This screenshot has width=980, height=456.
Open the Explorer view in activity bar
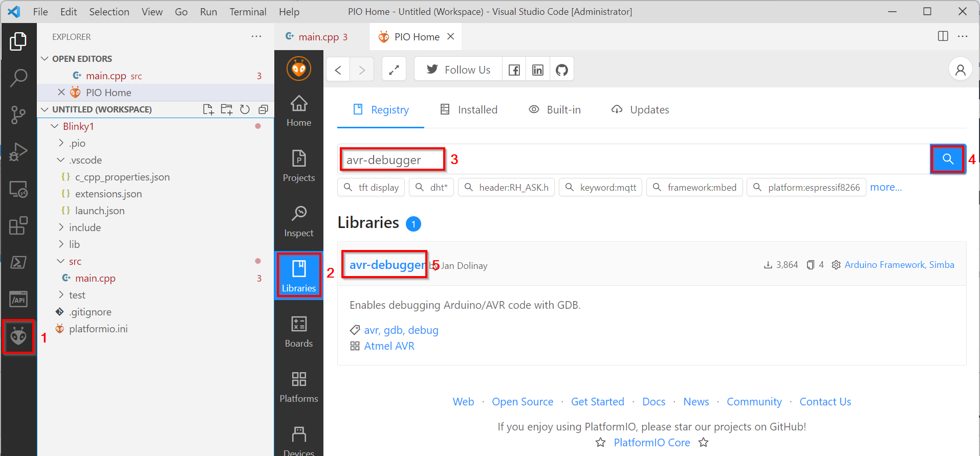(18, 41)
